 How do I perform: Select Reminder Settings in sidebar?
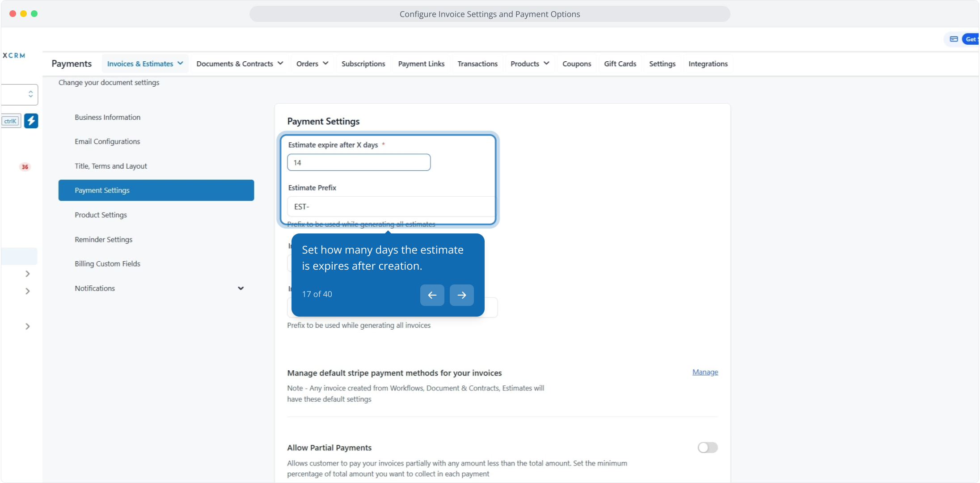103,240
